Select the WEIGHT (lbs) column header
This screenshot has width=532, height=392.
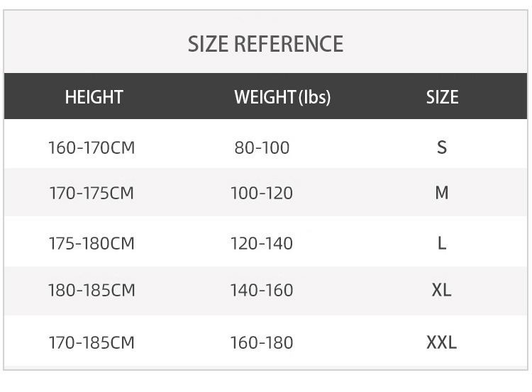click(x=282, y=97)
